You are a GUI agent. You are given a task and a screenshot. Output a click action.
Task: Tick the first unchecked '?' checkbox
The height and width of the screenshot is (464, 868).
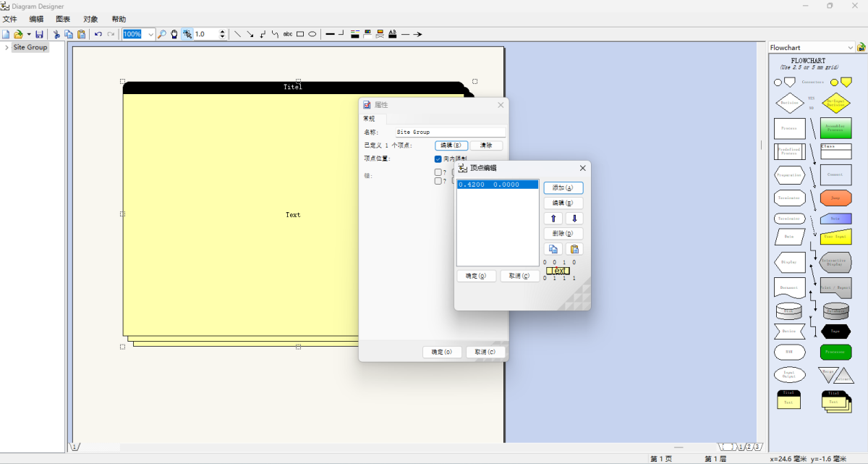tap(438, 172)
